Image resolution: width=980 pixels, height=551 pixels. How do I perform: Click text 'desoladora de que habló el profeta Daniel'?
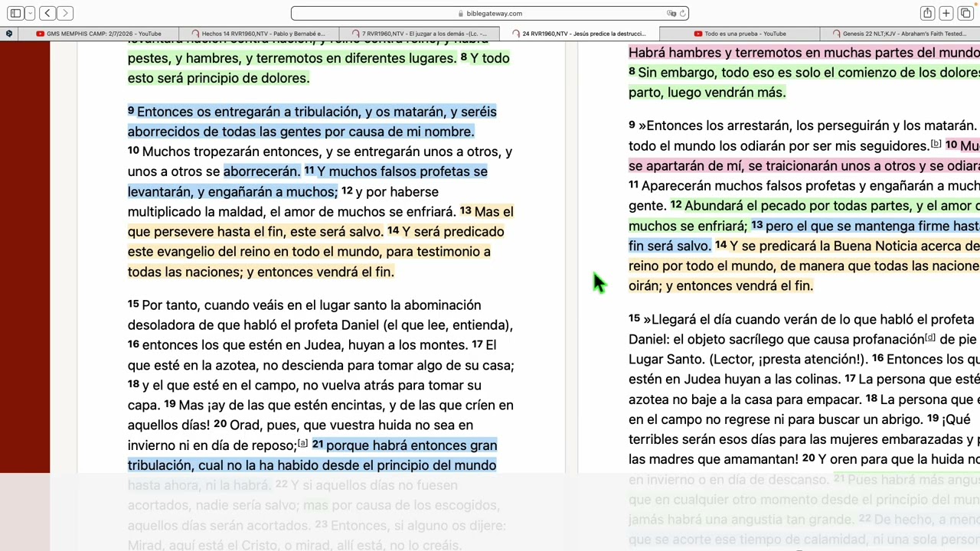coord(253,325)
